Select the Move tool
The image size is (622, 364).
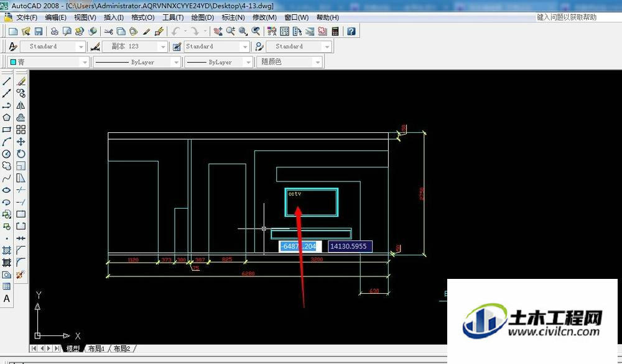click(21, 142)
